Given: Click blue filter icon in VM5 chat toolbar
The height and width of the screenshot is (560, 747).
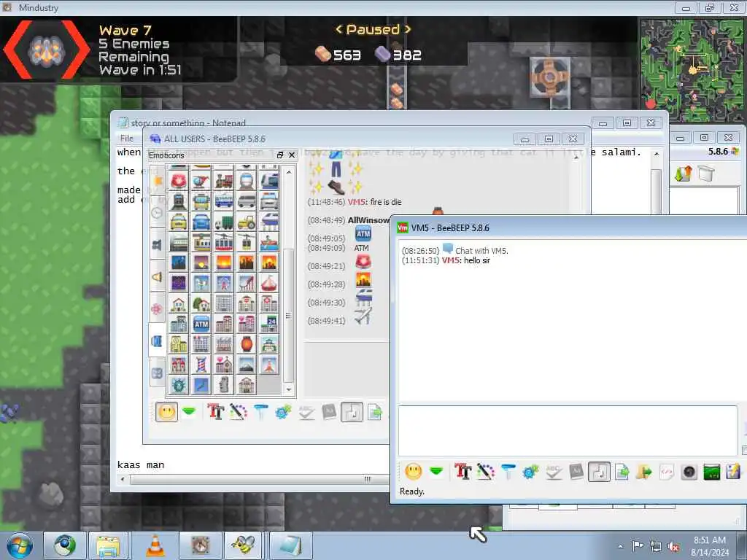Looking at the screenshot, I should [508, 472].
